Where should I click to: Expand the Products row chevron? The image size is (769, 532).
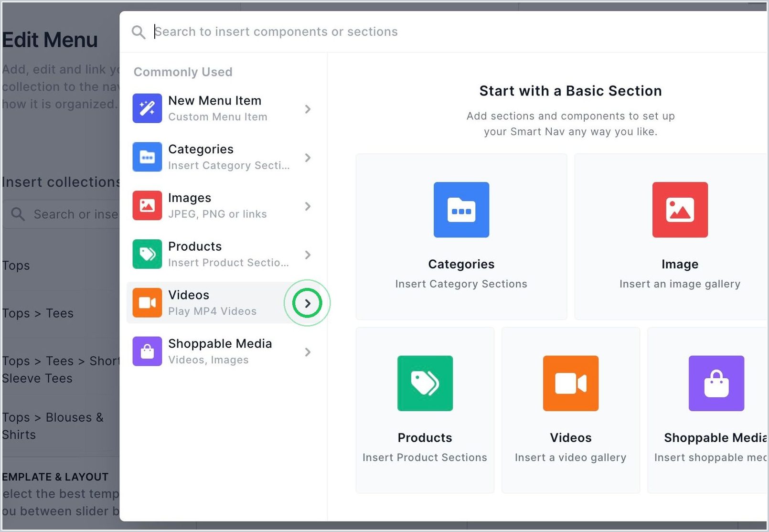click(x=308, y=255)
